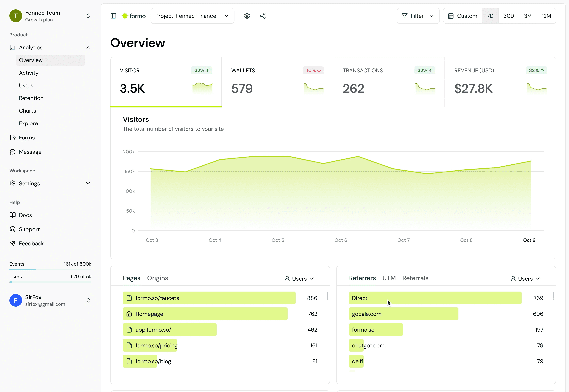Open the Users dropdown in Pages panel
Viewport: 569px width, 392px height.
coord(299,279)
